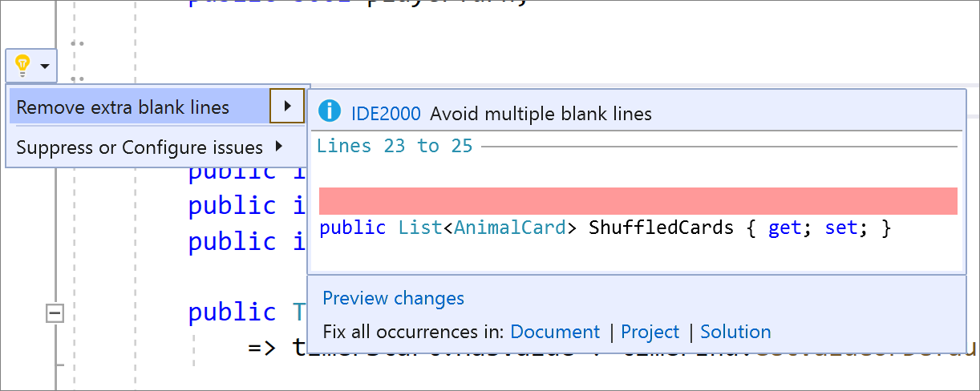Click the 'Avoid multiple blank lines' description text
The width and height of the screenshot is (980, 391).
click(x=541, y=114)
